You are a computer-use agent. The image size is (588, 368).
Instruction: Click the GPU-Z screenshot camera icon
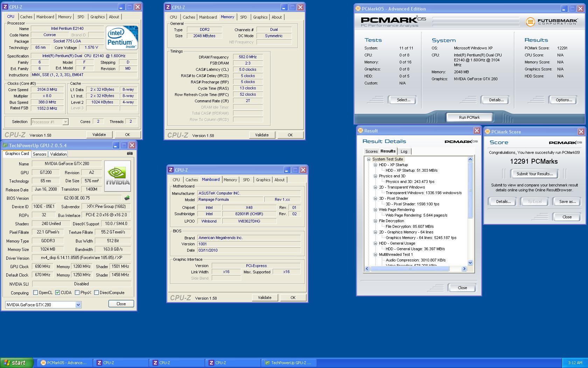click(130, 154)
